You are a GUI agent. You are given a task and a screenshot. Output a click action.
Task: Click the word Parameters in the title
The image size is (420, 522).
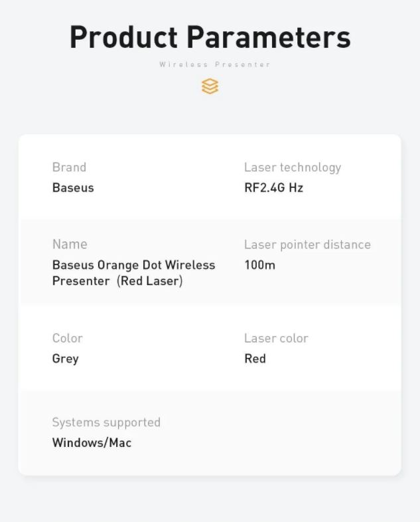click(x=269, y=37)
